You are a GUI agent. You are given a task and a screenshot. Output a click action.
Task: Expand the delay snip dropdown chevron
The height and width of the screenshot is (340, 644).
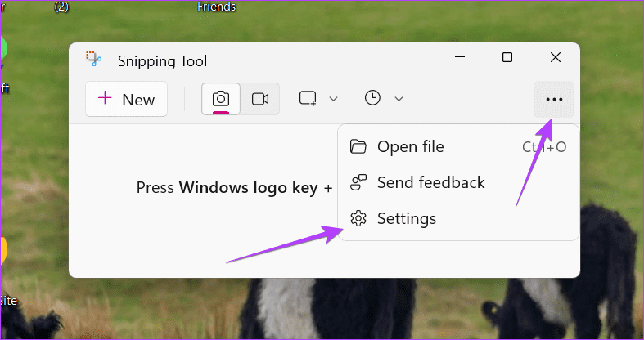(399, 99)
